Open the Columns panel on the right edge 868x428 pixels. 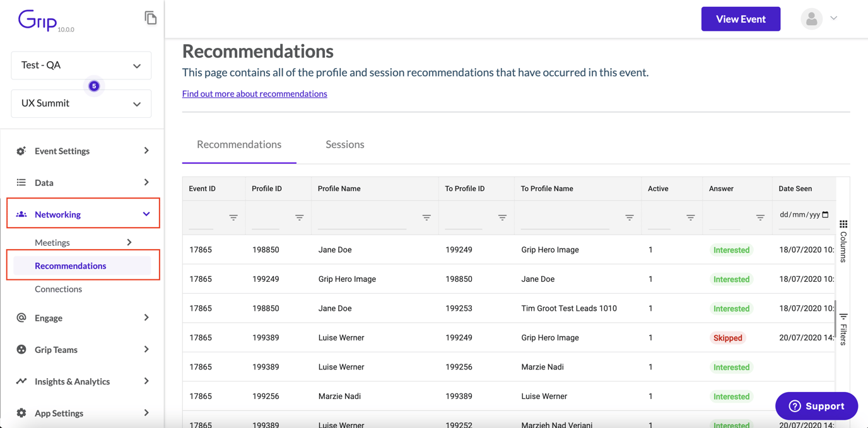point(843,243)
